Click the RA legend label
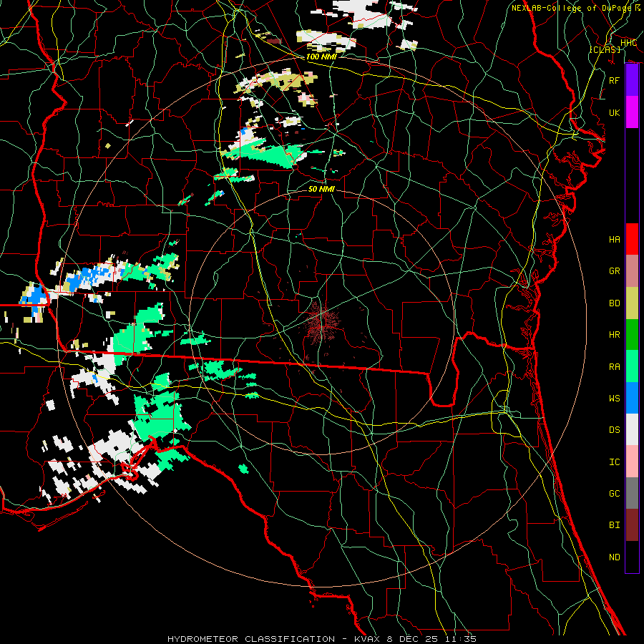The width and height of the screenshot is (644, 644). 615,366
